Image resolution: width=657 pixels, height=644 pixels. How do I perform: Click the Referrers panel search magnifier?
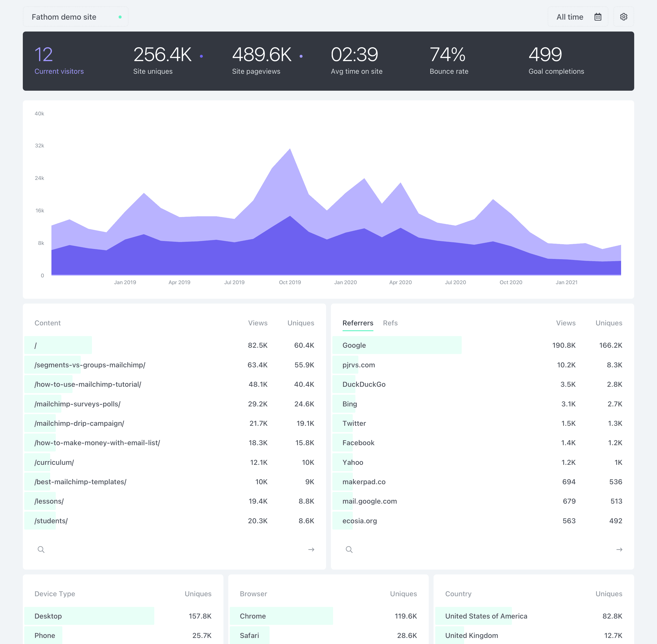(x=349, y=549)
